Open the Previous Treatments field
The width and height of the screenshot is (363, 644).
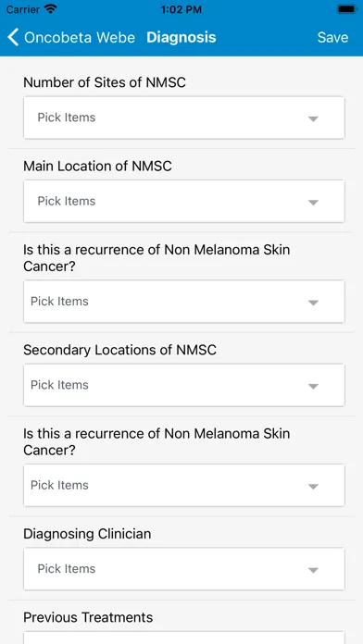click(x=183, y=638)
